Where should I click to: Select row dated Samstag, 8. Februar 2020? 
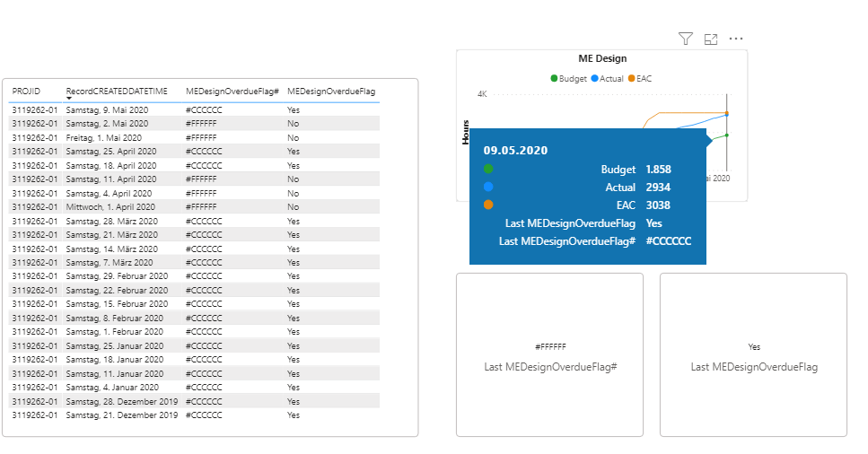click(x=194, y=318)
